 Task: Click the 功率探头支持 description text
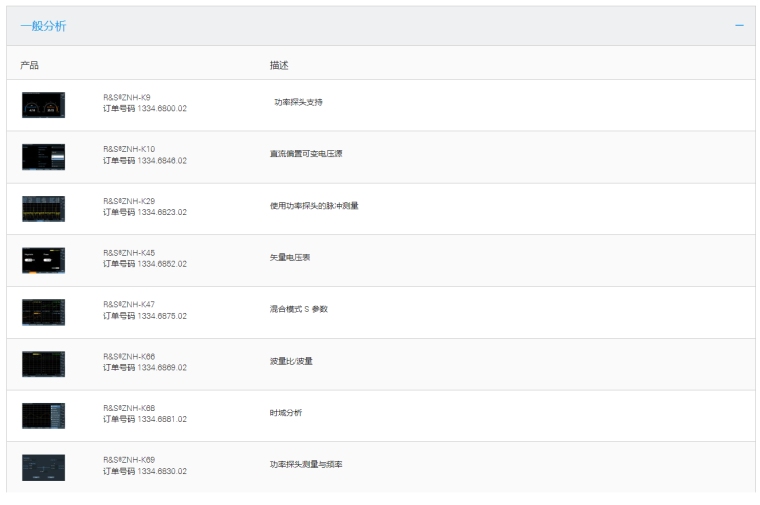298,102
